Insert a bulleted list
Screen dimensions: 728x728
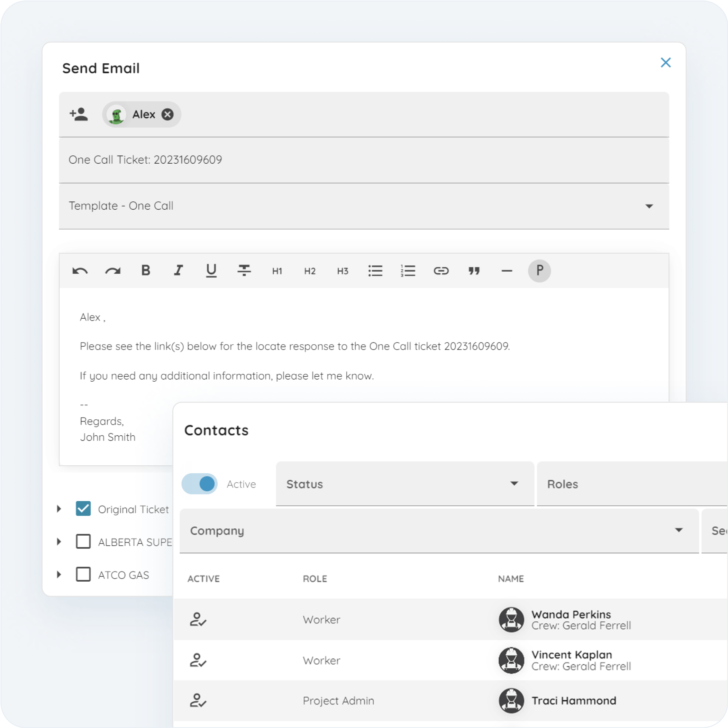pos(375,271)
